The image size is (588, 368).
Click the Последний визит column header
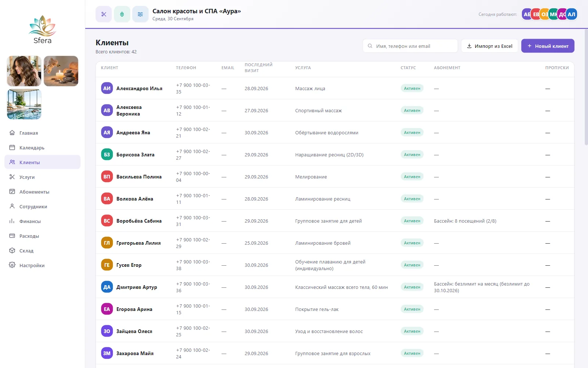point(259,68)
